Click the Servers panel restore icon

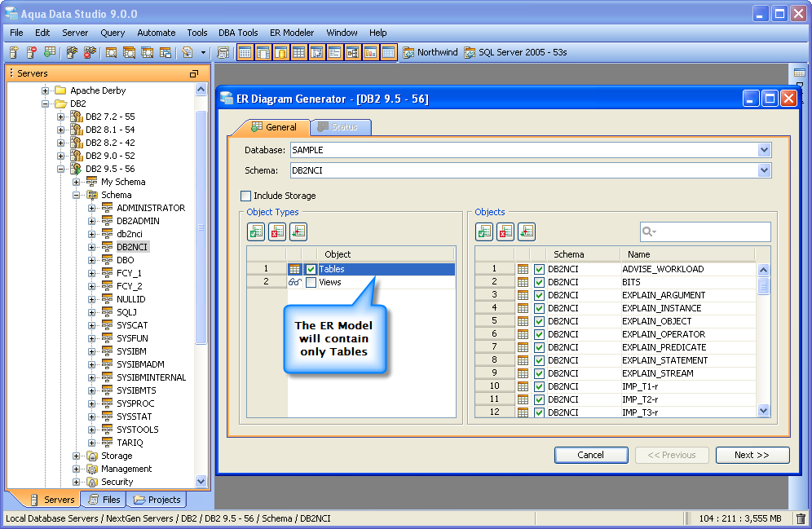[x=194, y=73]
